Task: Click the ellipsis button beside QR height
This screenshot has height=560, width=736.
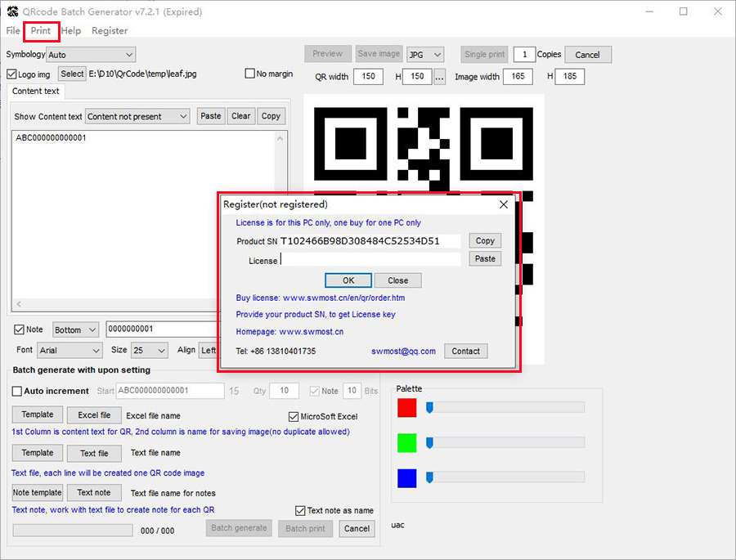Action: 439,77
